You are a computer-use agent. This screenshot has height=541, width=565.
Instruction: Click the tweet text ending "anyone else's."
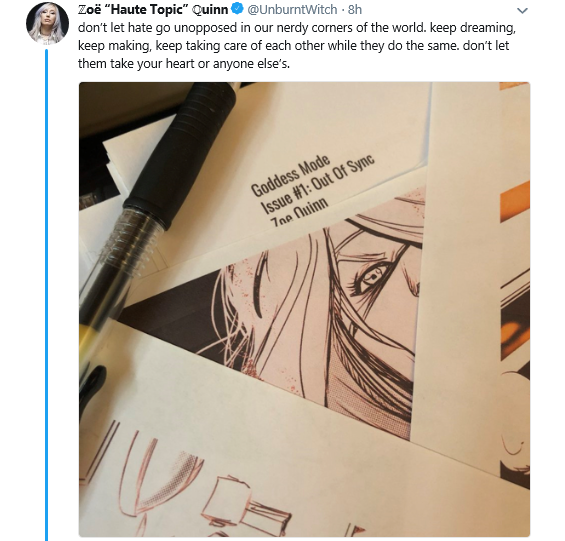coord(184,64)
